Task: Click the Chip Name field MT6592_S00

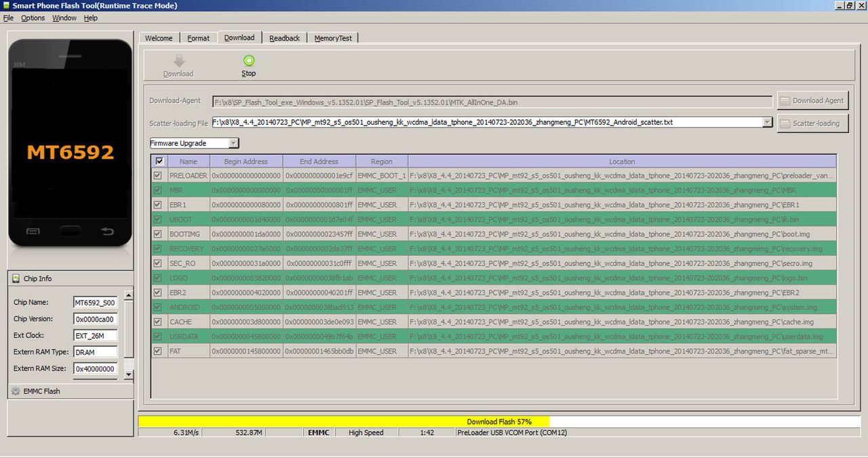Action: (95, 303)
